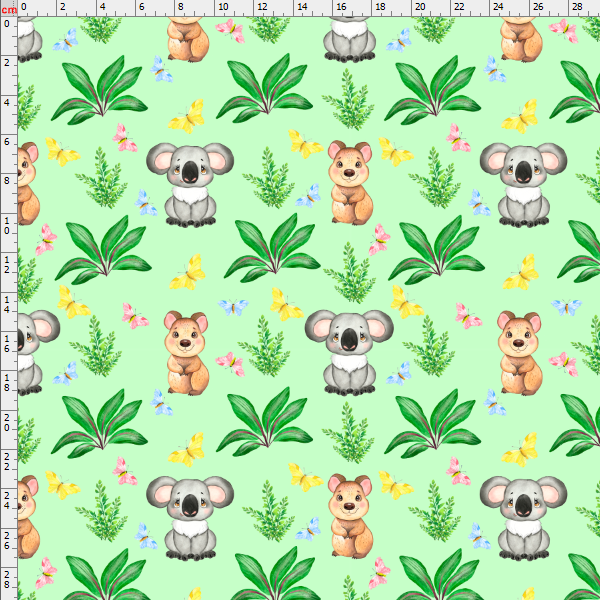Viewport: 600px width, 600px height.
Task: Click the red "cm" ruler unit label
Action: coord(9,10)
